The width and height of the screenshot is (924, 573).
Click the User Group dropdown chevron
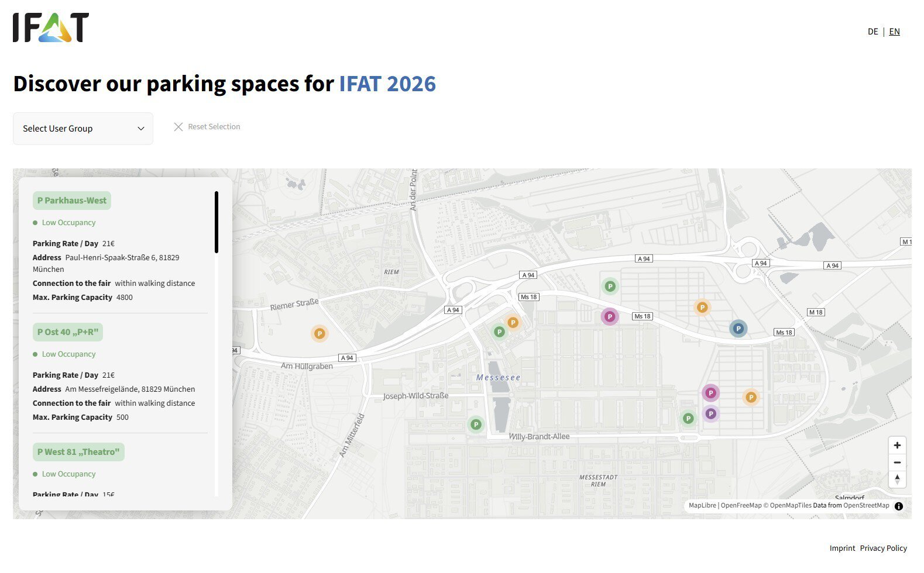pos(140,129)
